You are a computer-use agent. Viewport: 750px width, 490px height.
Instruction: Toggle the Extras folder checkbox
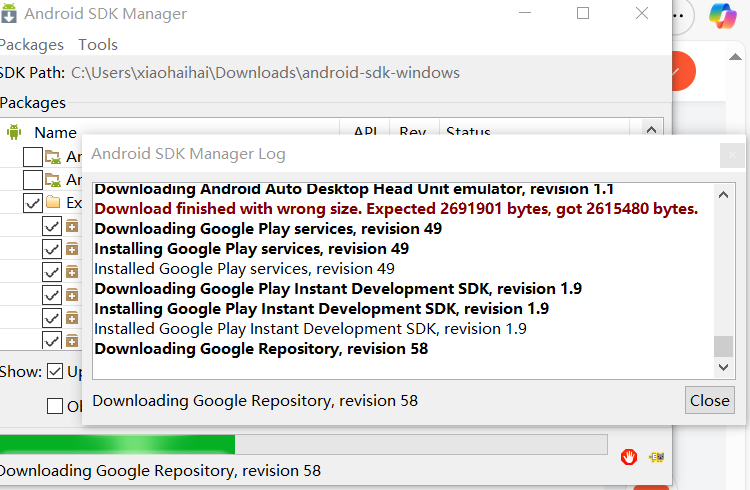pos(33,203)
